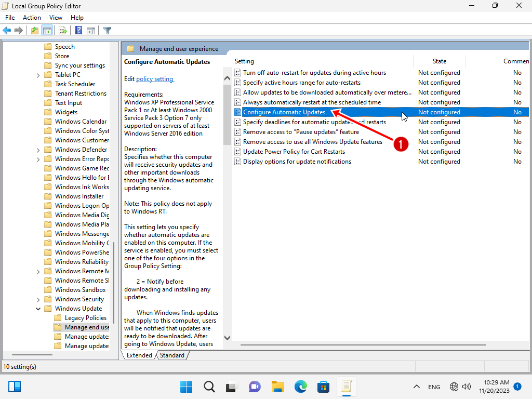Click the Export List toolbar icon

point(62,31)
